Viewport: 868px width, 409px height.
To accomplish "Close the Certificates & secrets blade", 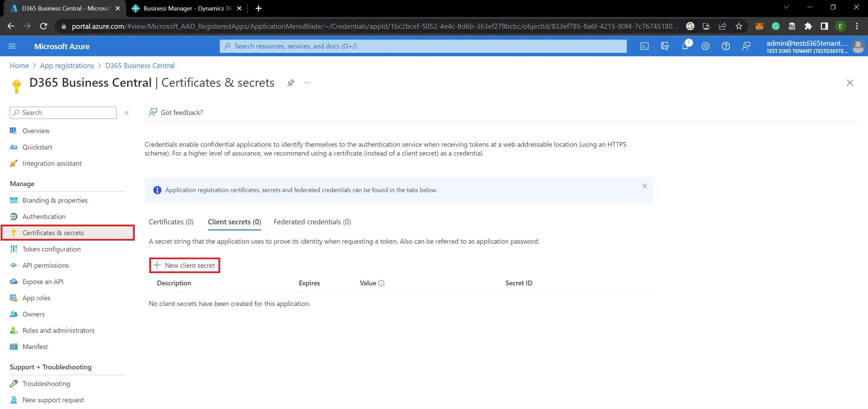I will pyautogui.click(x=850, y=83).
